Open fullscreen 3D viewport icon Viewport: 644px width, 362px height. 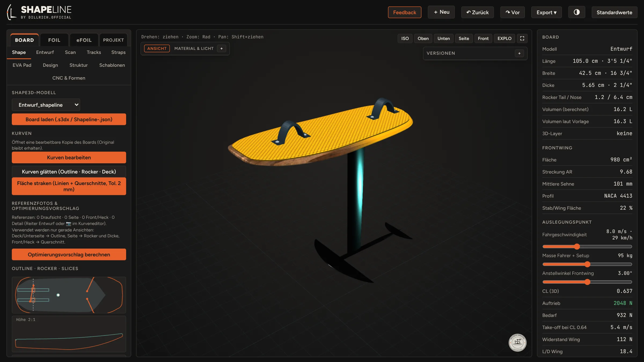click(x=522, y=38)
